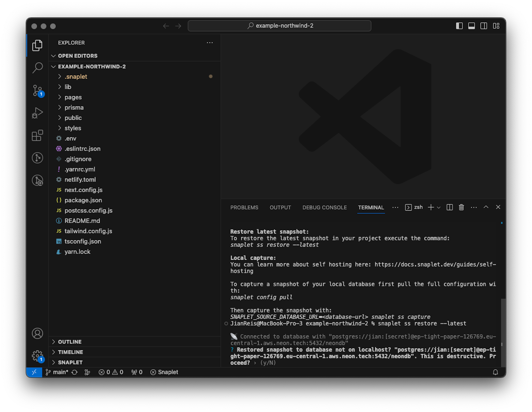The width and height of the screenshot is (532, 412).
Task: Maximize panel size with up chevron
Action: [486, 207]
